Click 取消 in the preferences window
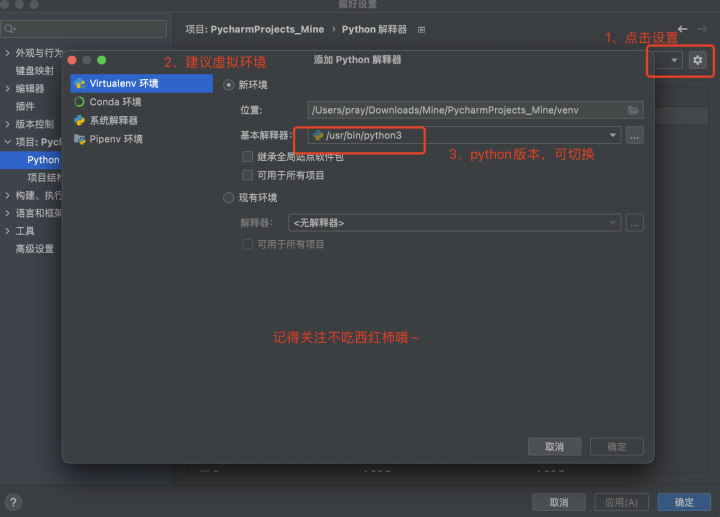Viewport: 720px width, 517px height. coord(559,502)
